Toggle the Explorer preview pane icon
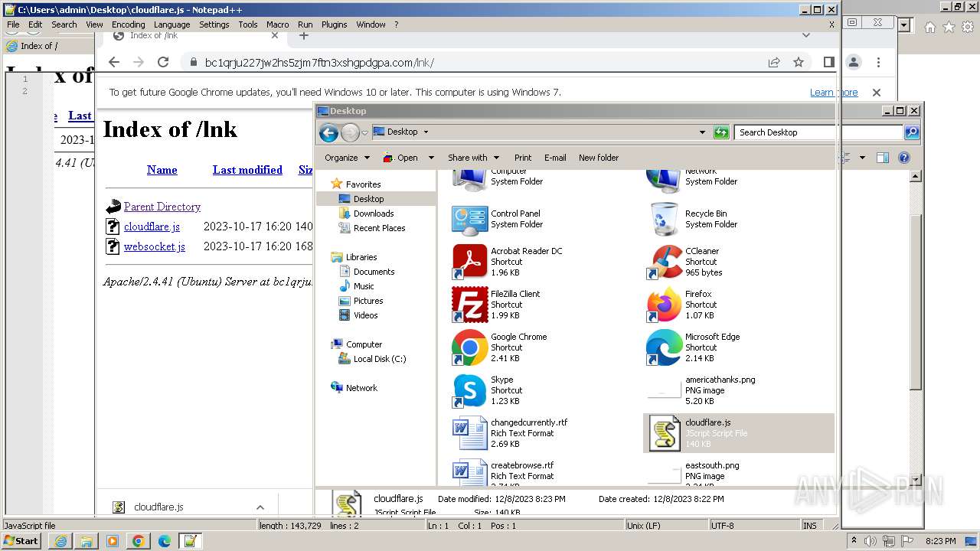The height and width of the screenshot is (551, 980). tap(883, 158)
